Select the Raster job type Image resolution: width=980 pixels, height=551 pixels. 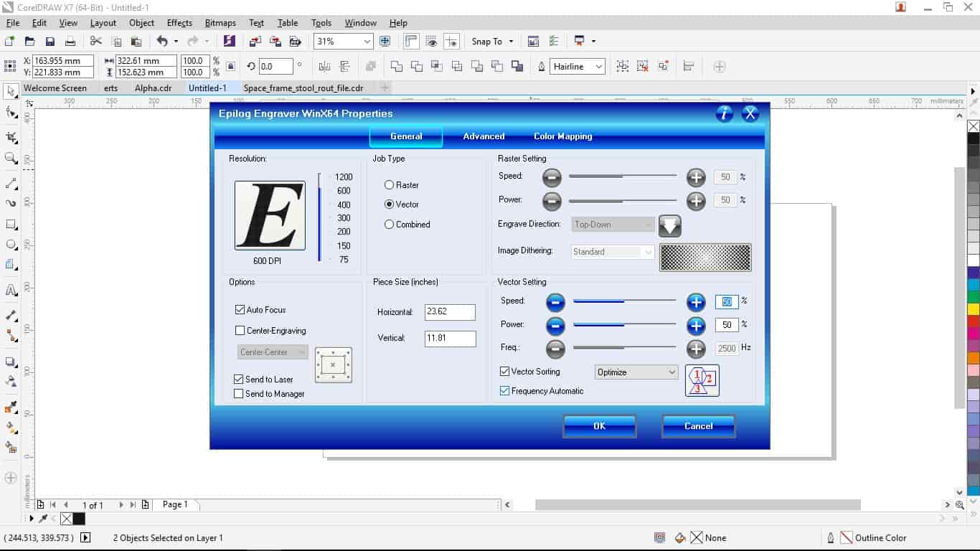(402, 185)
